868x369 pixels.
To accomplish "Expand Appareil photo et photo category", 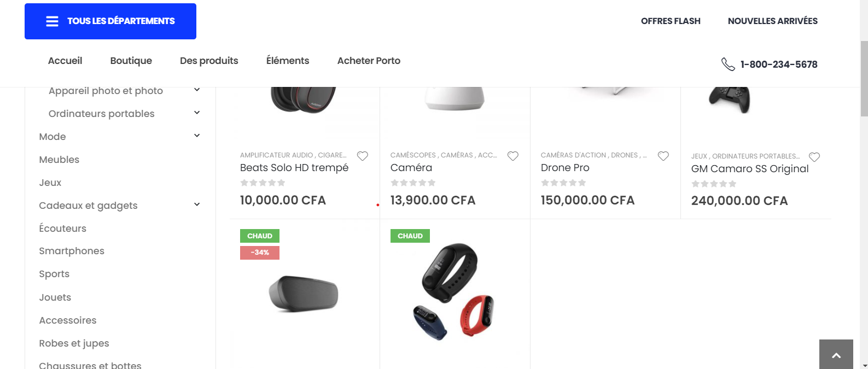I will (197, 90).
